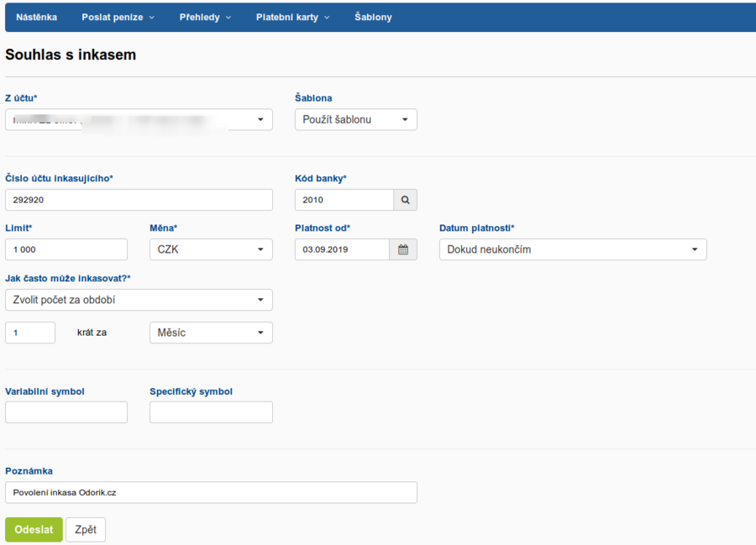
Task: Click the Zpět back button
Action: (85, 529)
